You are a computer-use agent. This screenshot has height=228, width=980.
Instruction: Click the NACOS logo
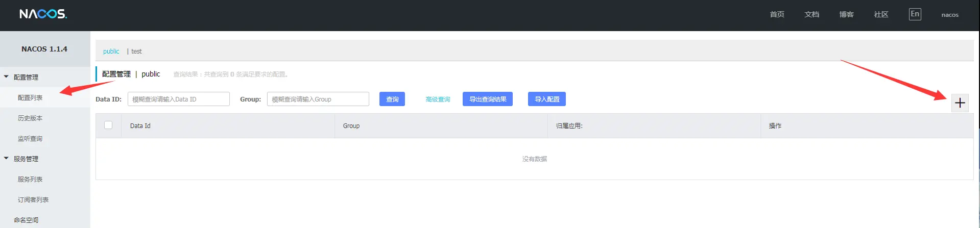tap(43, 14)
